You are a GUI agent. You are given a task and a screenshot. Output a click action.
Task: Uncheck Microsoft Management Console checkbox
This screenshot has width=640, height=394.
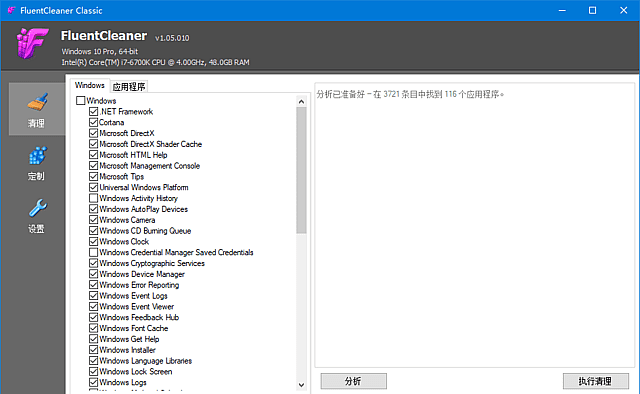pos(93,165)
